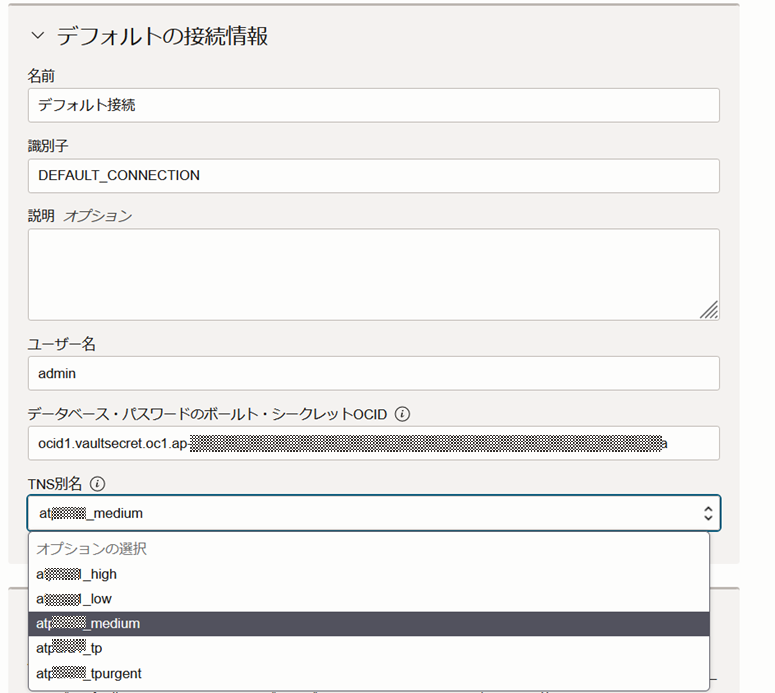Select the _medium TNS alias option
775x693 pixels.
(369, 624)
